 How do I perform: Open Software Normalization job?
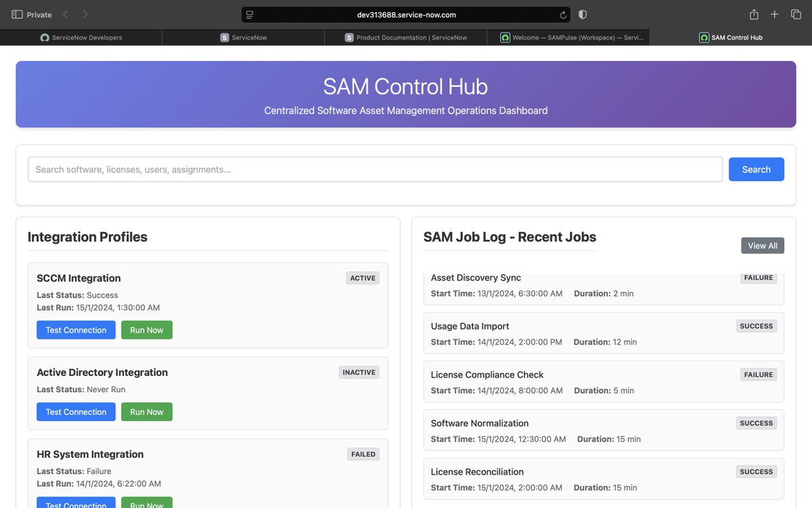(604, 430)
